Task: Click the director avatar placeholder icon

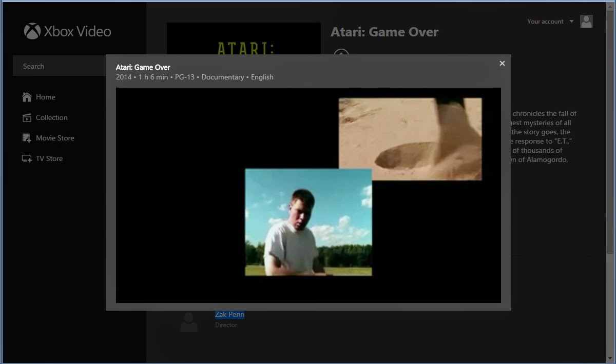Action: (x=189, y=322)
